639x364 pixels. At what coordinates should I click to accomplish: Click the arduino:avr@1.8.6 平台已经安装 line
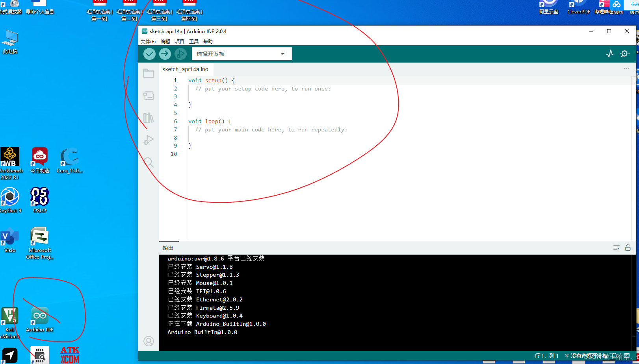pos(216,259)
